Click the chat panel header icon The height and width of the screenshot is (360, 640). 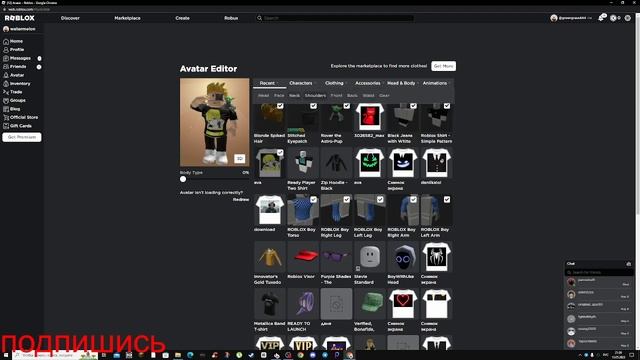[x=629, y=264]
